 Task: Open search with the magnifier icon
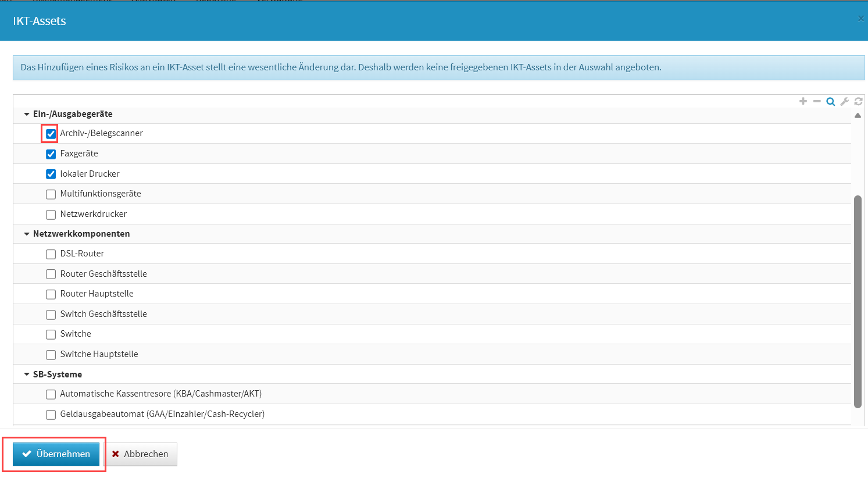pos(831,102)
